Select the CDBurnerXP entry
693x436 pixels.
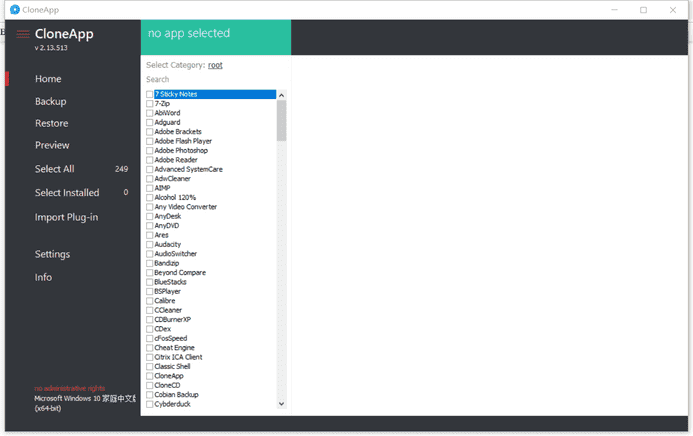tap(172, 320)
